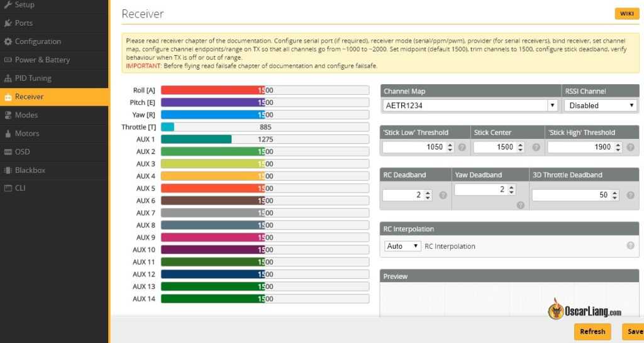The height and width of the screenshot is (343, 644).
Task: Open the OSD tab in sidebar
Action: click(23, 151)
